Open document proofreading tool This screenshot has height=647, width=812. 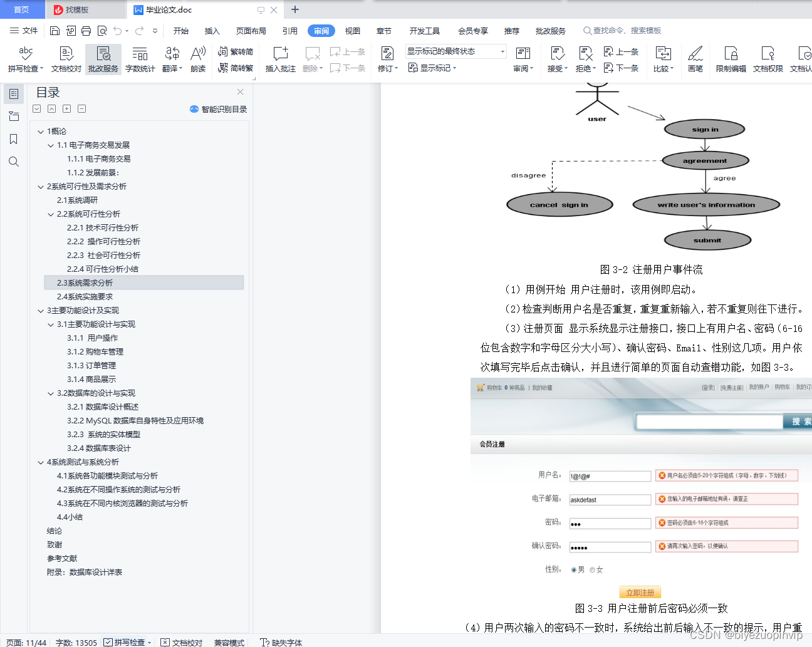[x=66, y=60]
